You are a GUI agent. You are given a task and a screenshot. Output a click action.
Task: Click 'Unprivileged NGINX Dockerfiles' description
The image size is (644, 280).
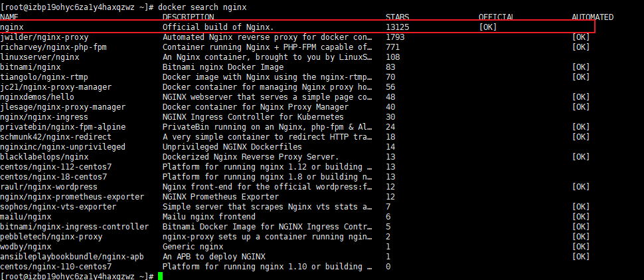232,147
